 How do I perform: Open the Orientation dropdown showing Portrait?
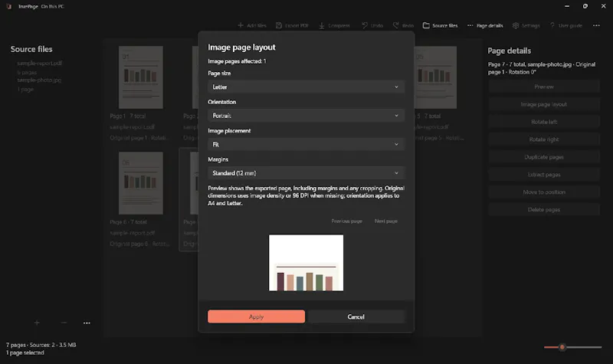pos(306,116)
